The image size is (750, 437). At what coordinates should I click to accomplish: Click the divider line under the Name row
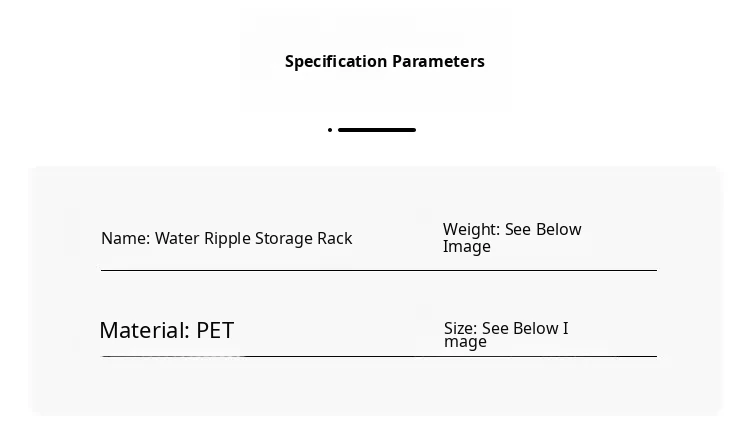378,270
